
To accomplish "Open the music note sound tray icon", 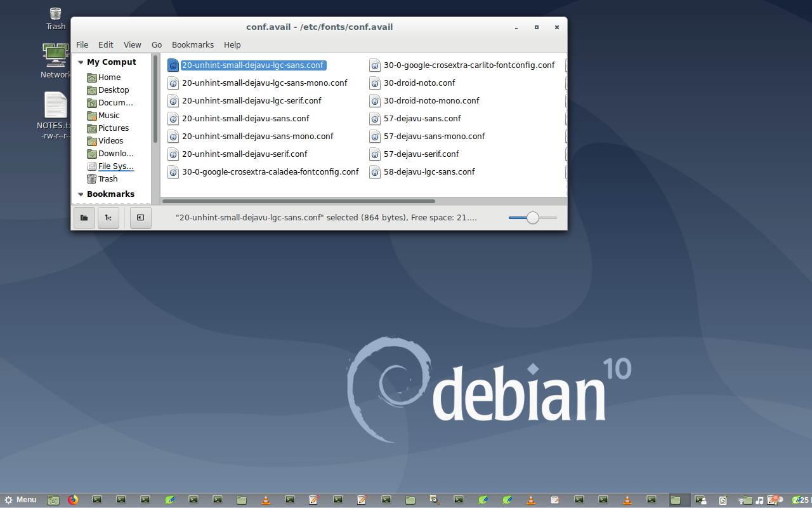I will pyautogui.click(x=760, y=500).
